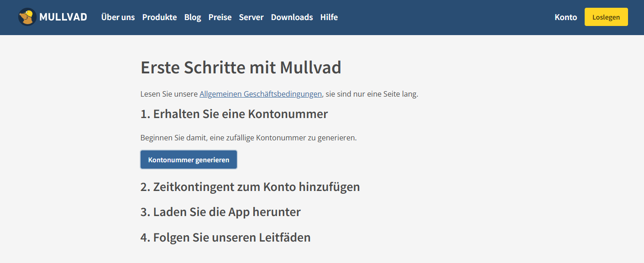Viewport: 644px width, 263px height.
Task: Open the Downloads page
Action: pos(292,17)
